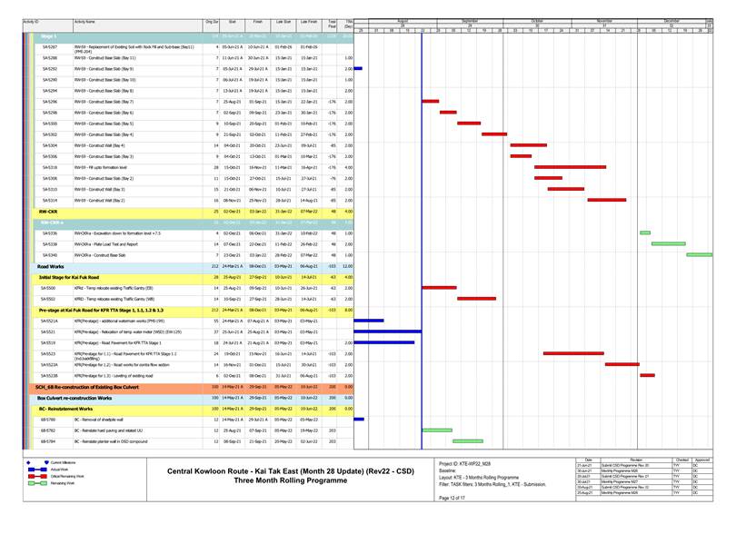756x534 pixels.
Task: Click the green Remaining Work legend symbol
Action: pyautogui.click(x=39, y=483)
